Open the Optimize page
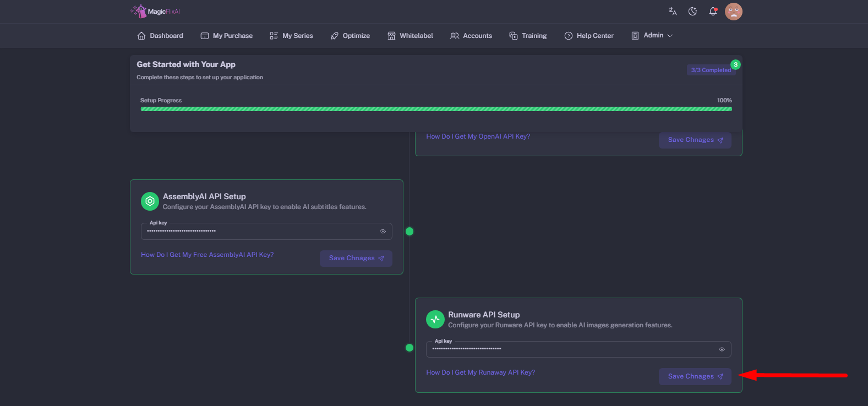This screenshot has width=868, height=406. 350,36
